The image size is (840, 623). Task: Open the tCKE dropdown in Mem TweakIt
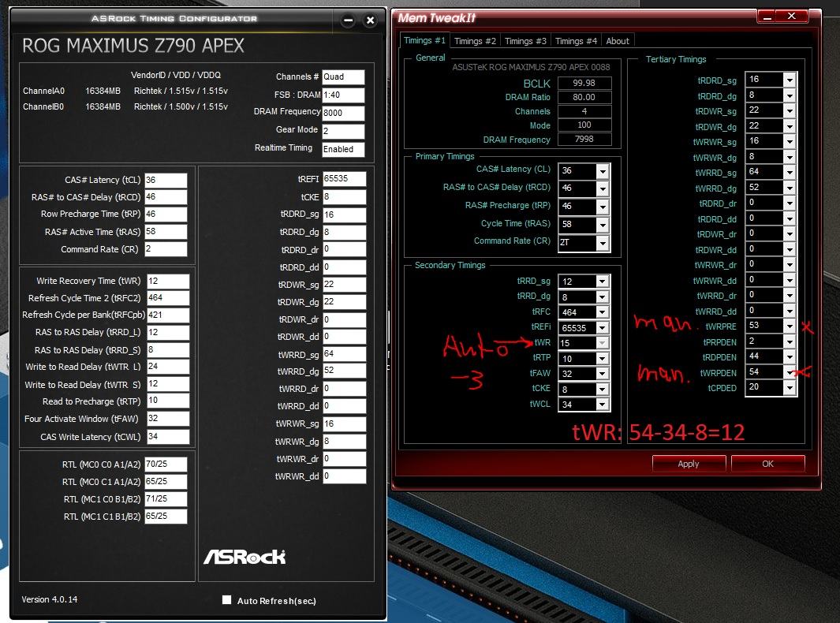[602, 390]
